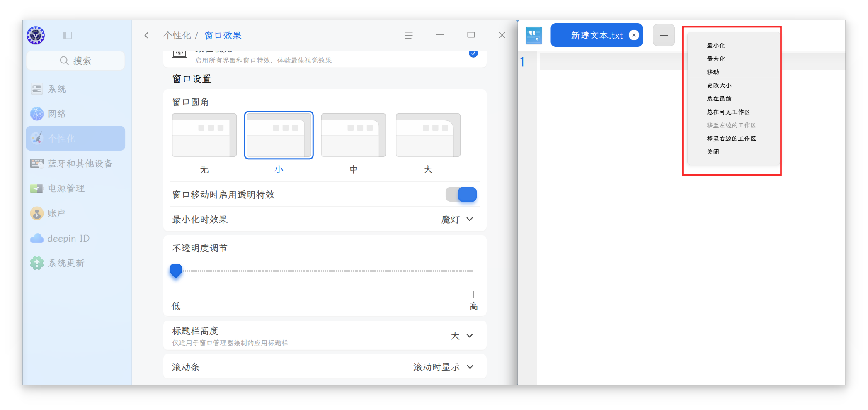Select 无 window corner radius

pos(204,135)
